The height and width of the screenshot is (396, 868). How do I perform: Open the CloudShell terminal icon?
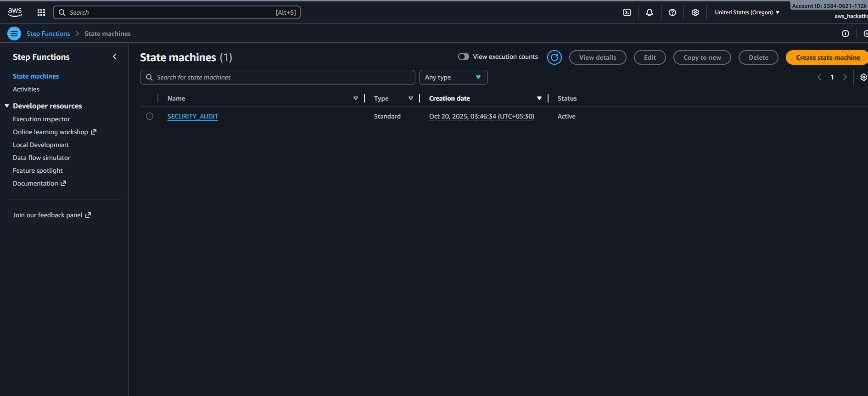tap(627, 12)
